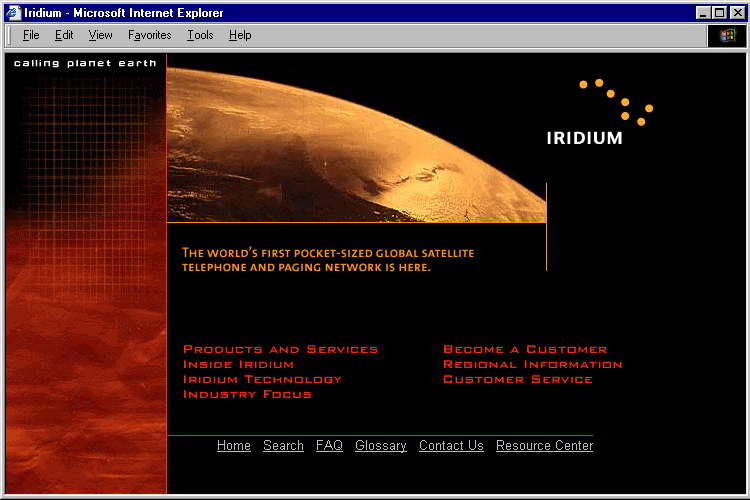Follow the Products and Services link
This screenshot has height=500, width=750.
pyautogui.click(x=280, y=350)
